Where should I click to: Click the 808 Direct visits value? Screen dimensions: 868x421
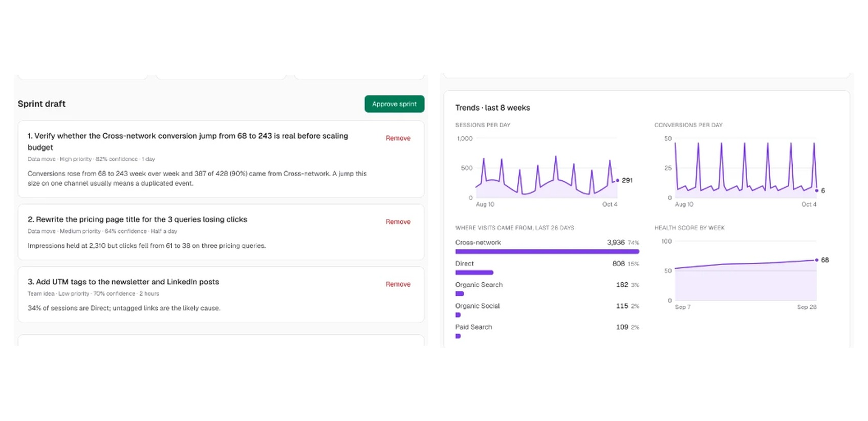618,263
